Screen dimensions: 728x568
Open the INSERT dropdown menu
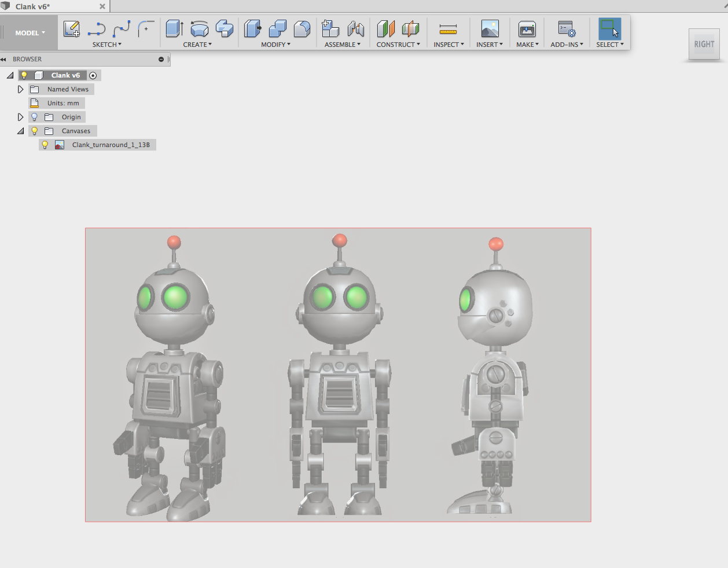tap(490, 45)
